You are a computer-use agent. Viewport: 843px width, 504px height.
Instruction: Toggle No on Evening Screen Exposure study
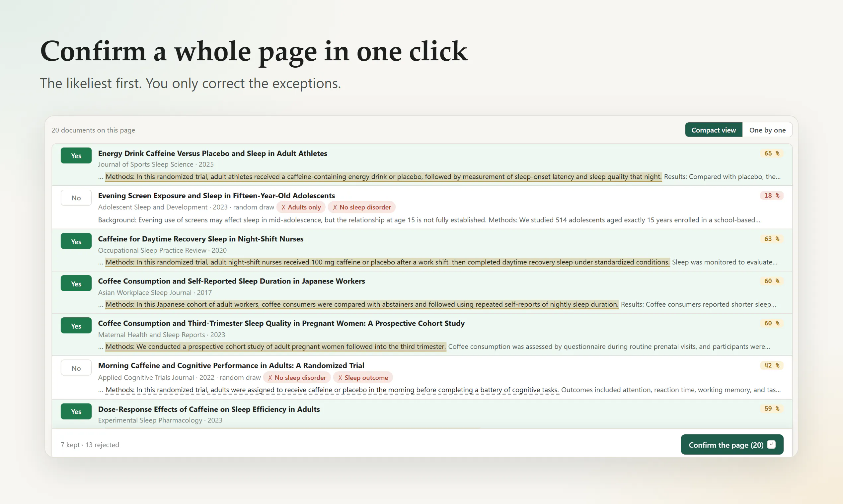76,198
